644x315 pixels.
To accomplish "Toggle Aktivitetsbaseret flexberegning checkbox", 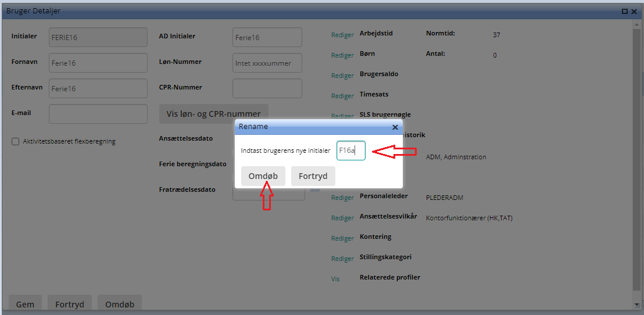I will tap(16, 141).
